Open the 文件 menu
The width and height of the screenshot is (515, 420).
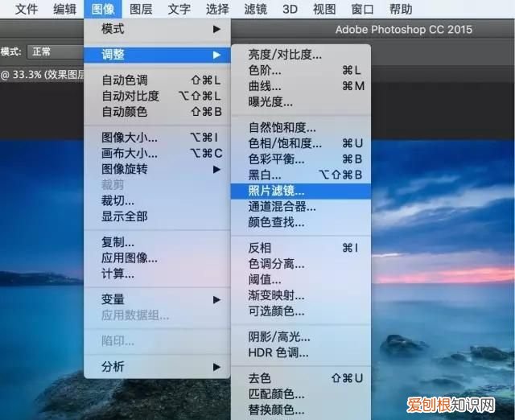(x=27, y=9)
